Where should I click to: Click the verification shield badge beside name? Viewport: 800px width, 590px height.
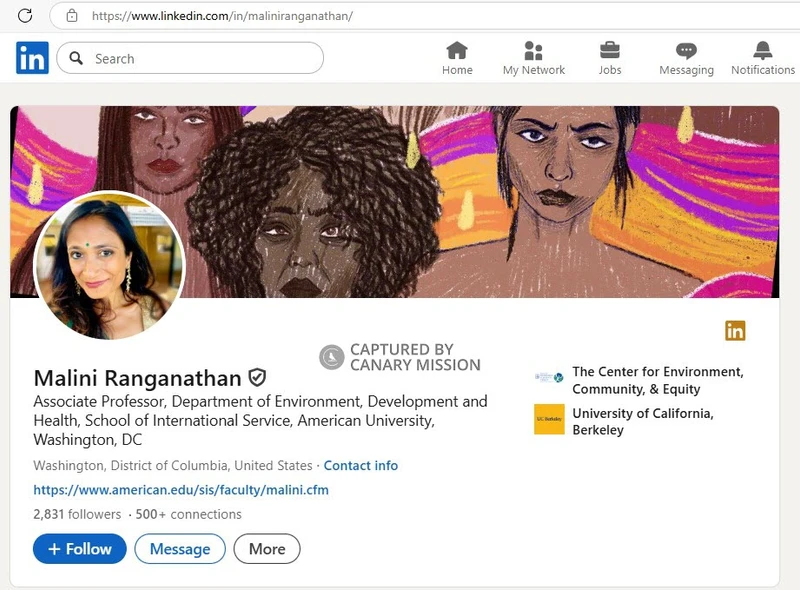coord(257,378)
